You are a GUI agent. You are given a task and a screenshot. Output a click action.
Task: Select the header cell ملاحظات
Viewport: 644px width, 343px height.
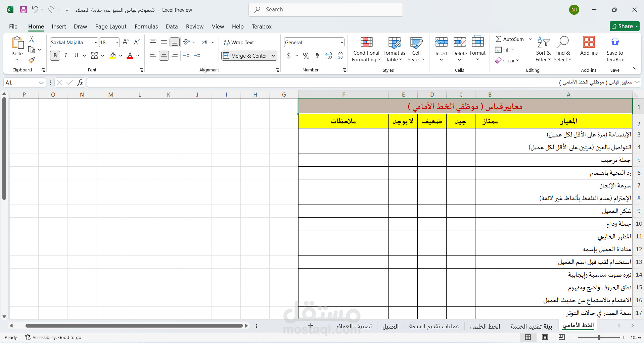[343, 121]
